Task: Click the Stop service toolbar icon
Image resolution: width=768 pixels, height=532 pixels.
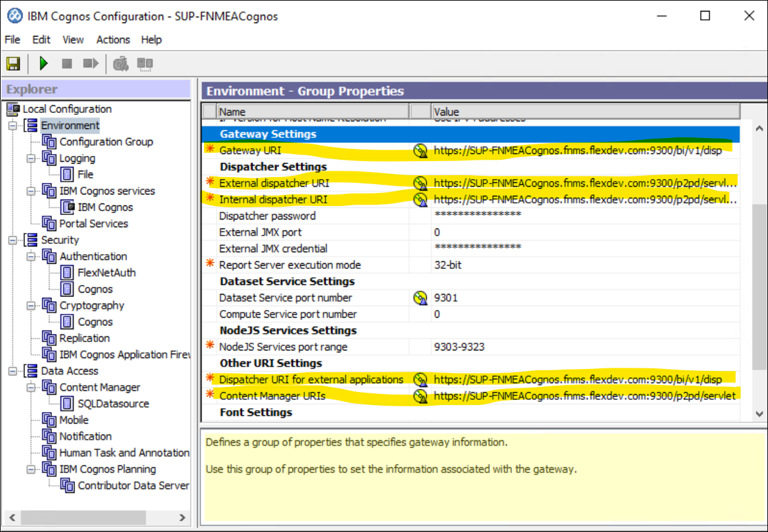Action: click(x=67, y=64)
